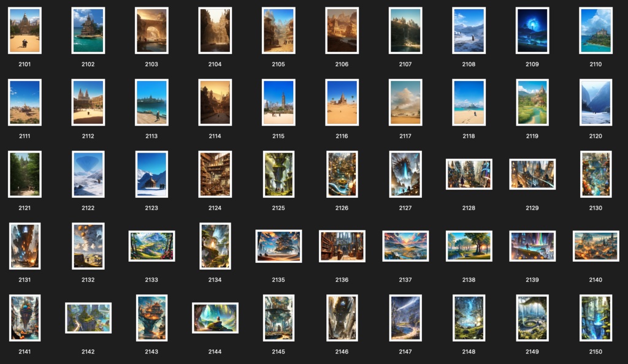
Task: Click the filename label 2124
Action: [x=215, y=208]
